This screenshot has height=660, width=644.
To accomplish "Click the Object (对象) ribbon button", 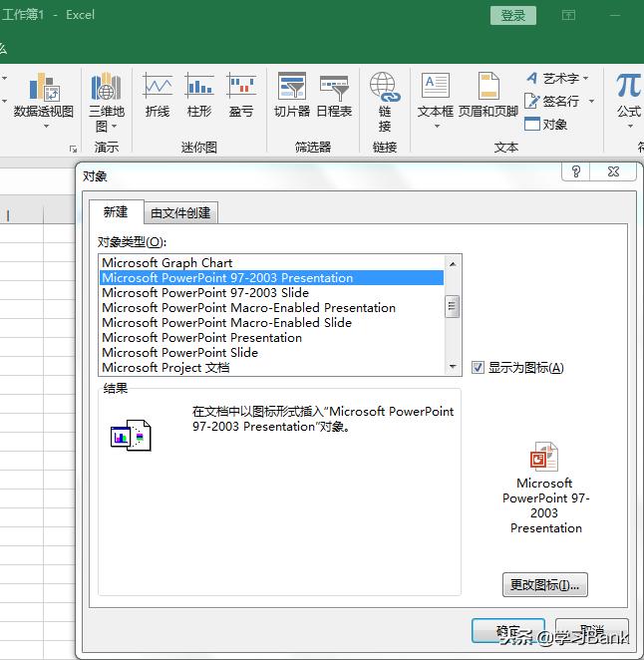I will [546, 125].
